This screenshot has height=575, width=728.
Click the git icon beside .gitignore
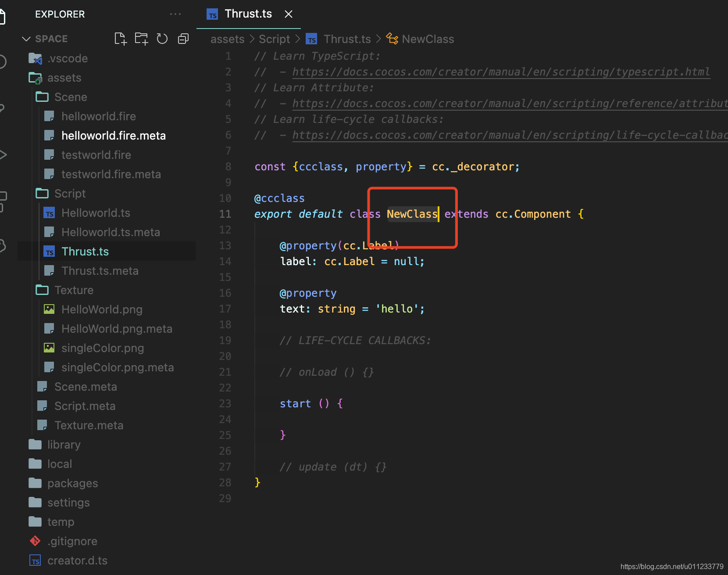(x=35, y=541)
